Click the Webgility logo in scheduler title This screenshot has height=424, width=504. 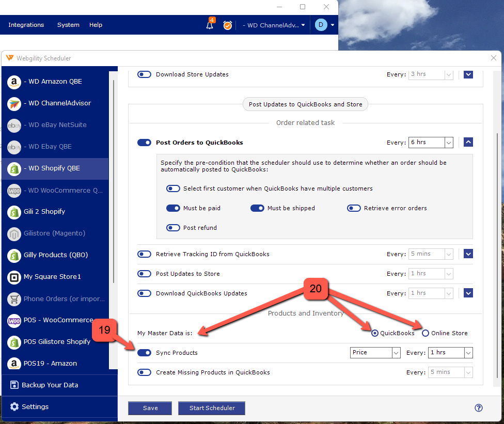click(x=10, y=58)
